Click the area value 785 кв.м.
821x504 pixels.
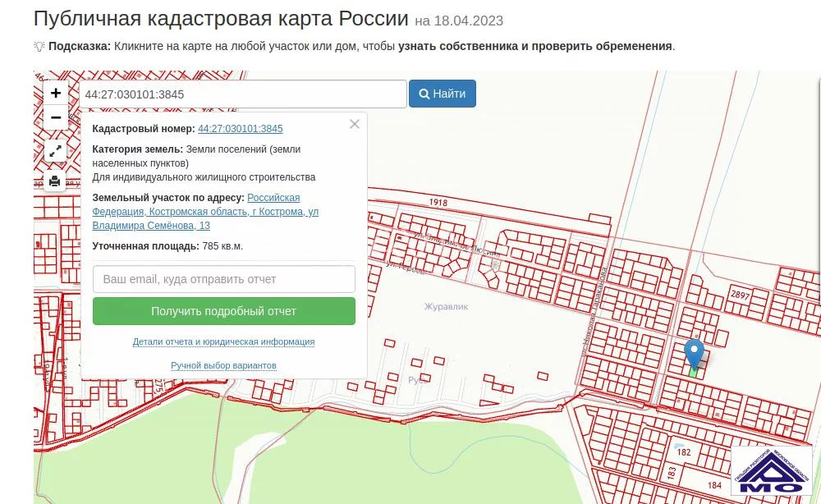(x=222, y=246)
